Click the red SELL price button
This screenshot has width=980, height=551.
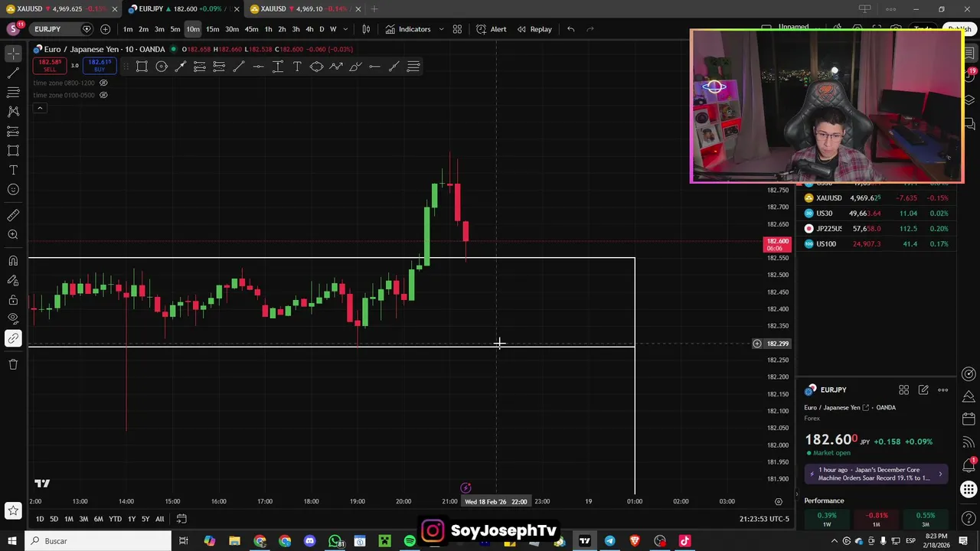pos(50,66)
